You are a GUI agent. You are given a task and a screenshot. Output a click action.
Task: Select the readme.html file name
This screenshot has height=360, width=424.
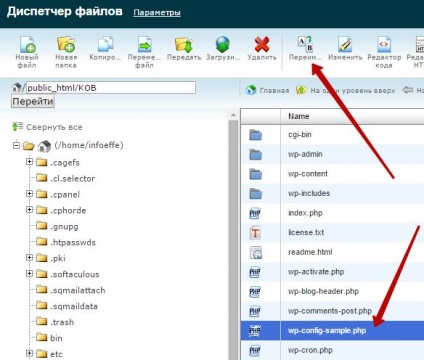[310, 252]
